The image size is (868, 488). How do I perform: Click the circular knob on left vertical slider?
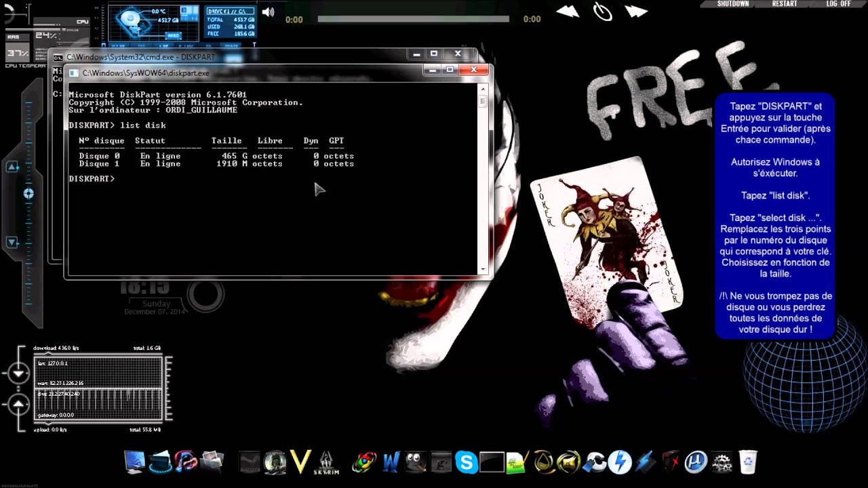pos(28,194)
